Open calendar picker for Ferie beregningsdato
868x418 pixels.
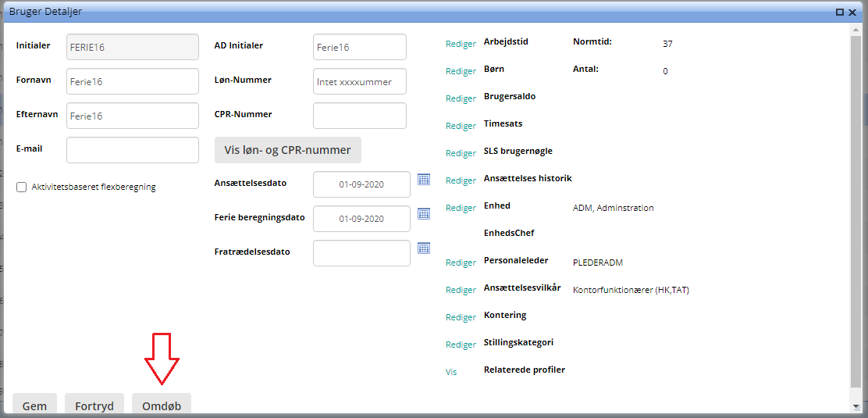(x=424, y=214)
